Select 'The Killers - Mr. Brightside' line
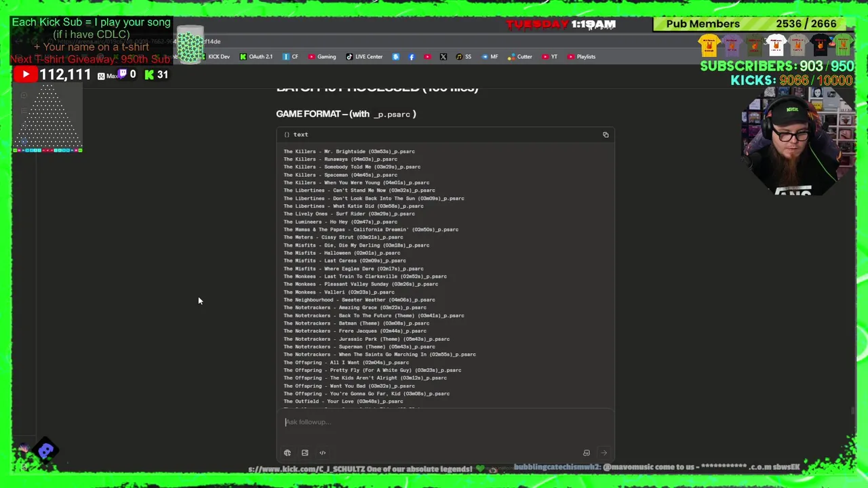The width and height of the screenshot is (868, 488). pos(349,152)
